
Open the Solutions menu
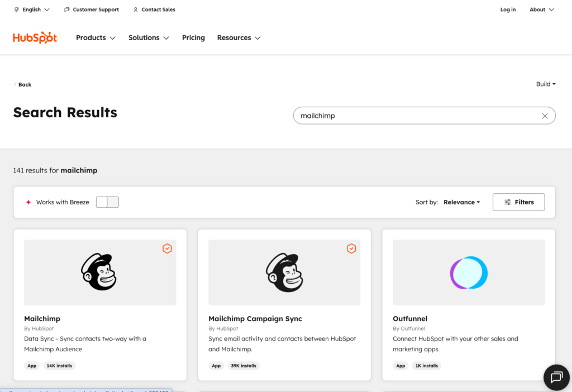click(x=148, y=37)
